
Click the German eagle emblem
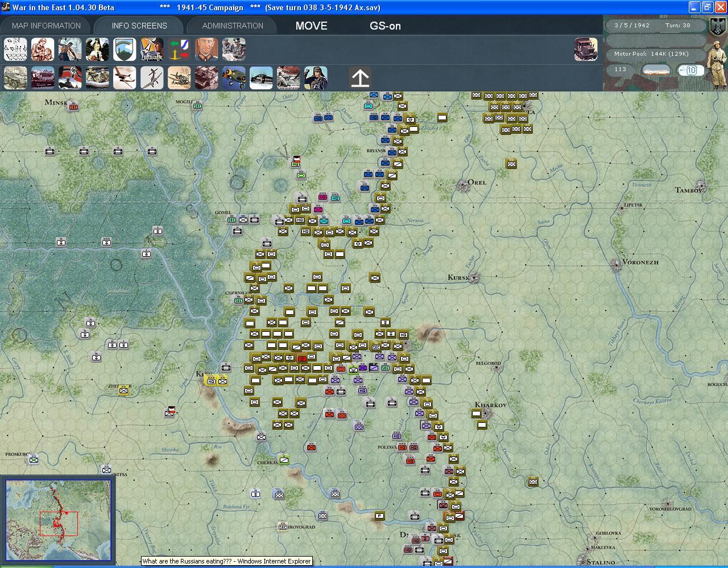[718, 27]
